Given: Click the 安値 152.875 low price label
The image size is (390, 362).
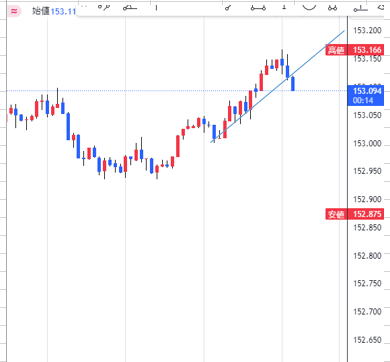Looking at the screenshot, I should (x=355, y=214).
